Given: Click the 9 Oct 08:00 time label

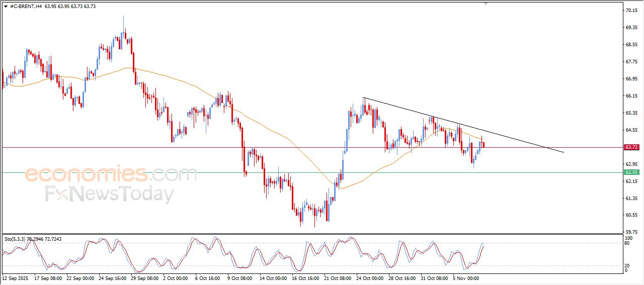Looking at the screenshot, I should (240, 277).
